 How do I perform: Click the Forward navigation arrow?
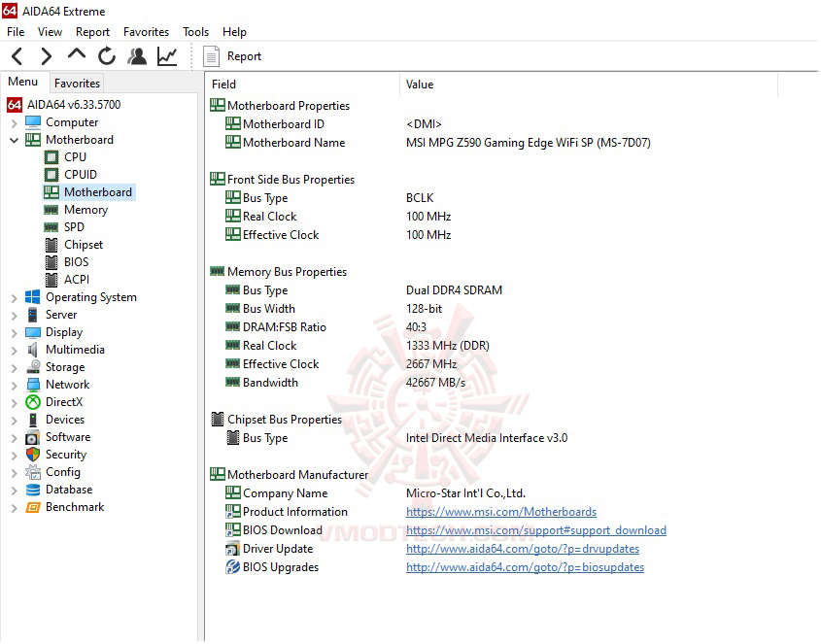click(47, 56)
